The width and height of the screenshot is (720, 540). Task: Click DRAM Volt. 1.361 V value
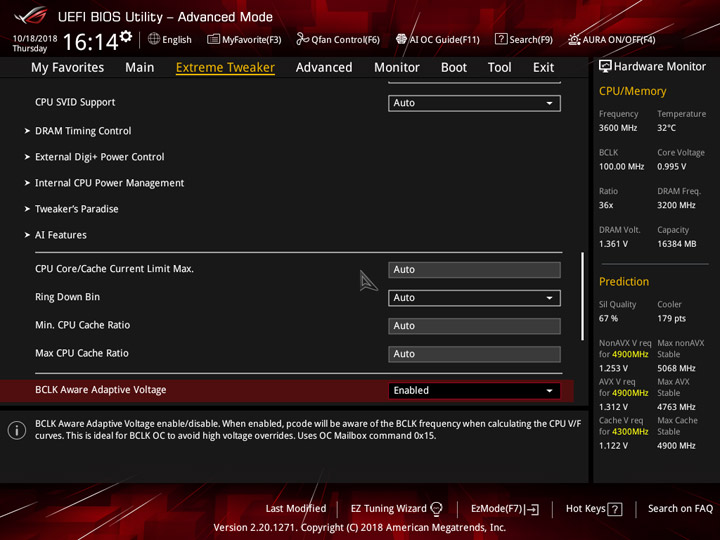pos(613,244)
